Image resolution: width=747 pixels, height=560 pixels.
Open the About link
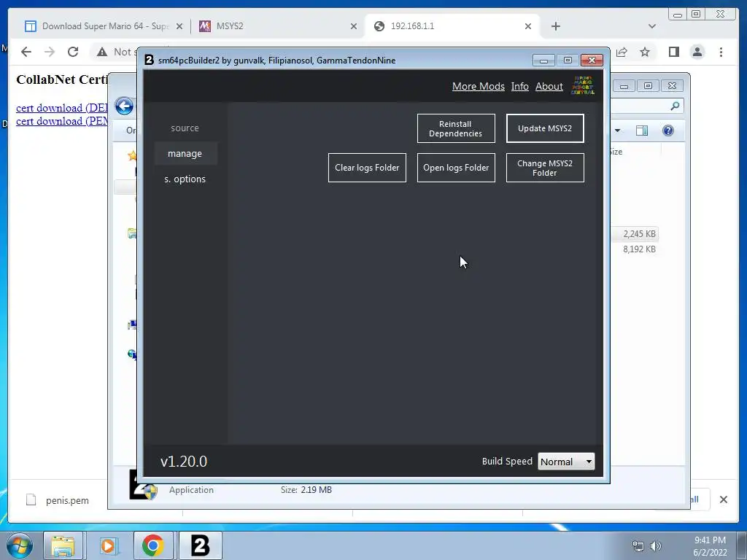point(549,86)
